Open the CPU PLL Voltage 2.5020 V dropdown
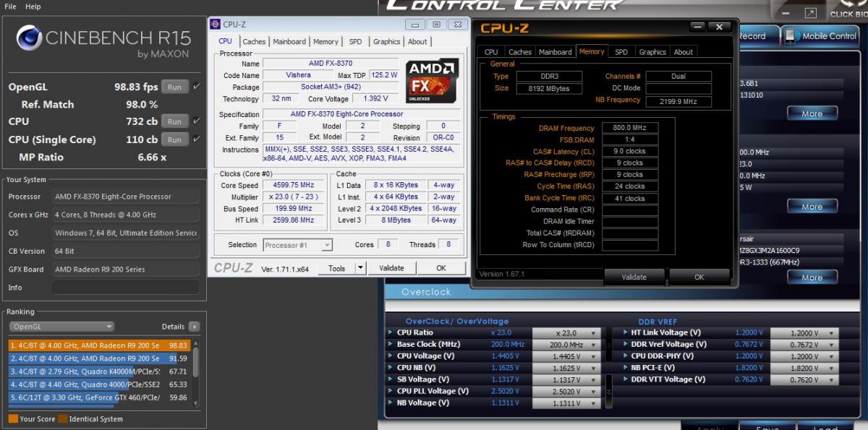 point(567,391)
